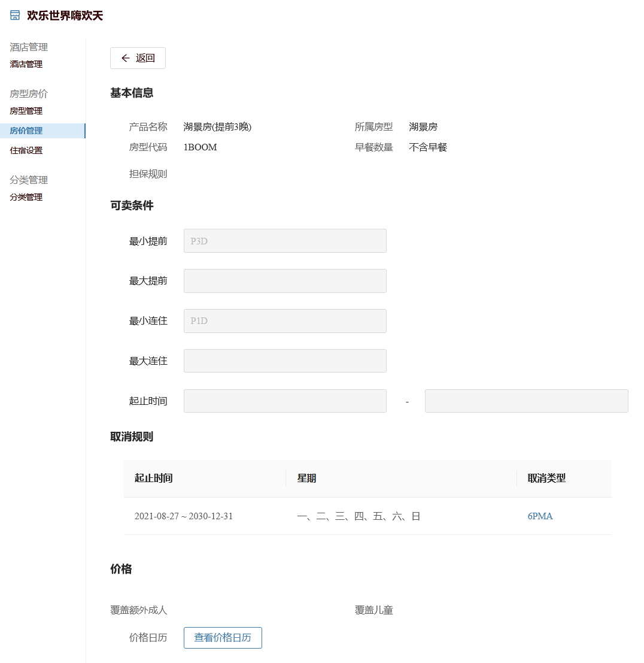Screen dimensions: 644x663
Task: Open 分类管理 in the sidebar
Action: tap(26, 197)
